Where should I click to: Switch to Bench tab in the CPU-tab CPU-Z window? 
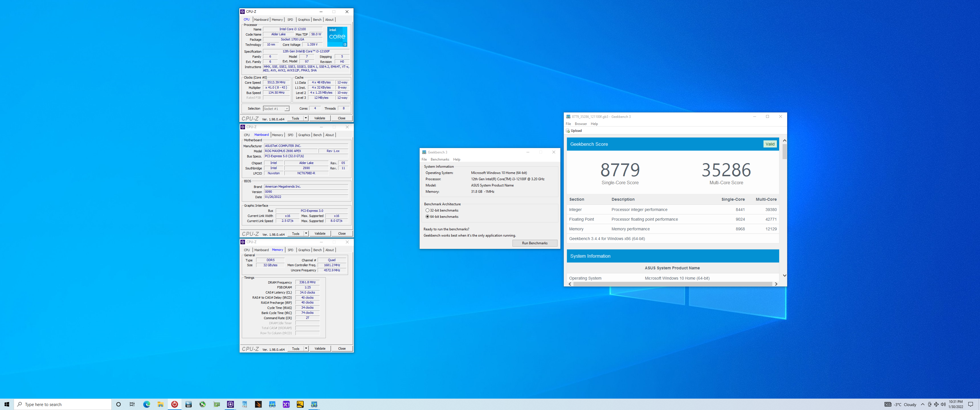pyautogui.click(x=317, y=20)
